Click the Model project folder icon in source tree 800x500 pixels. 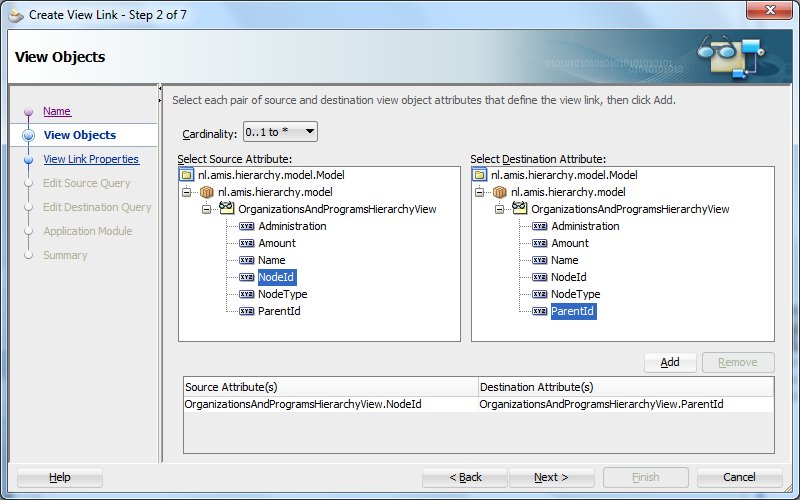[187, 175]
